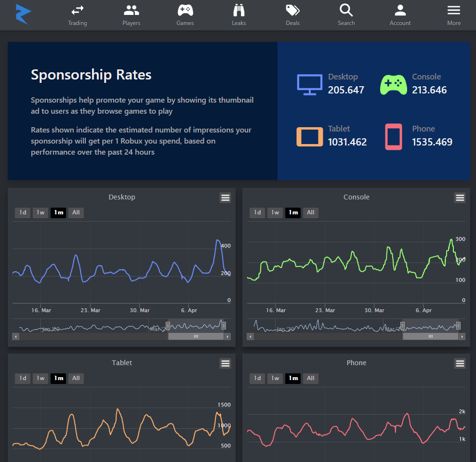Click Desktop navigator right range handle
This screenshot has height=462, width=476.
tap(224, 326)
